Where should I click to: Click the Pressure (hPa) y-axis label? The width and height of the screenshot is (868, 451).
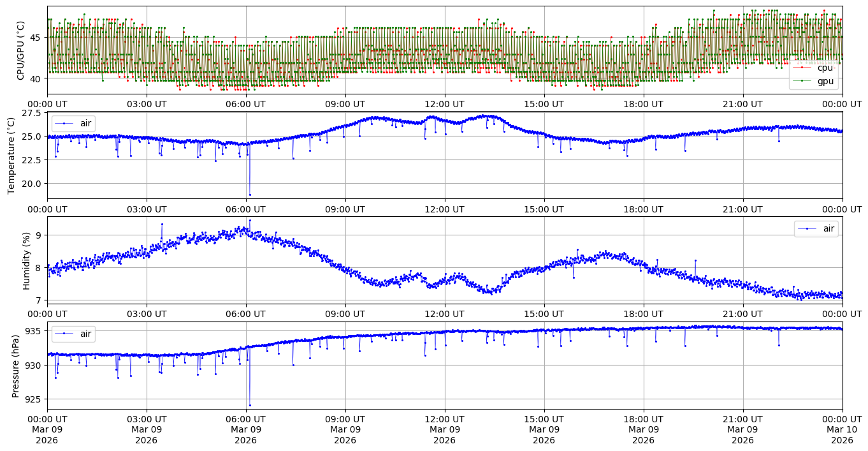tap(16, 366)
